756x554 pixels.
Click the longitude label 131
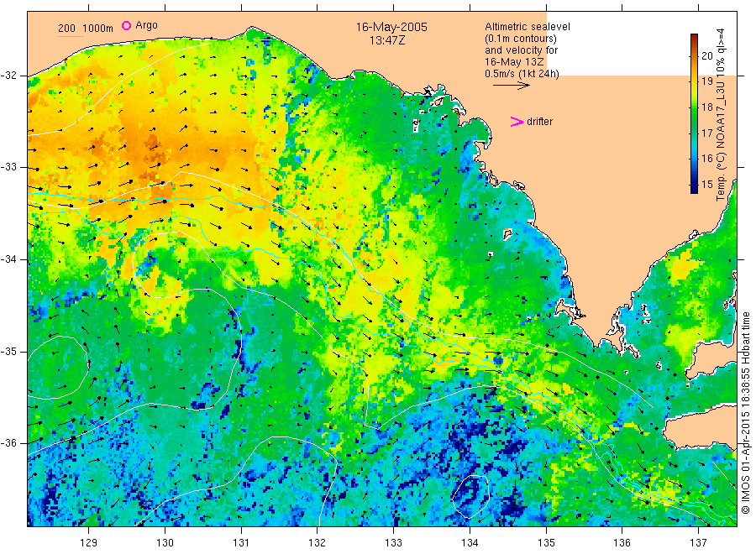[x=241, y=543]
